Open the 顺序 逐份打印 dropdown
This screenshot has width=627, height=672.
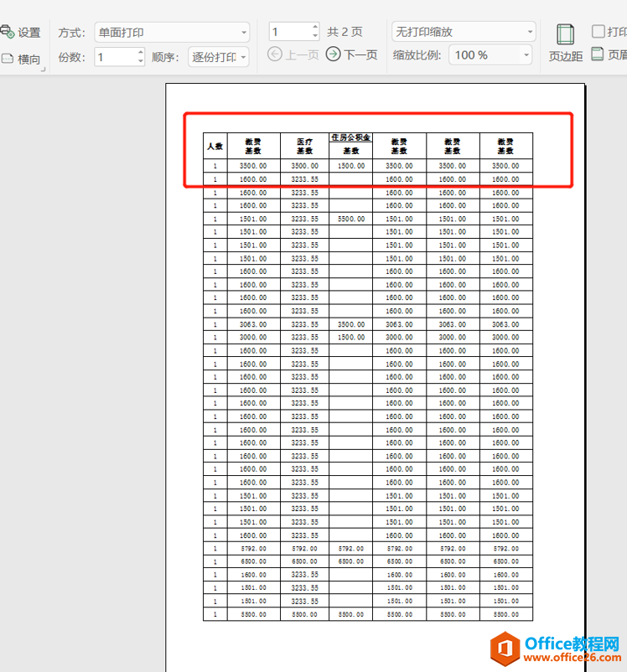218,57
